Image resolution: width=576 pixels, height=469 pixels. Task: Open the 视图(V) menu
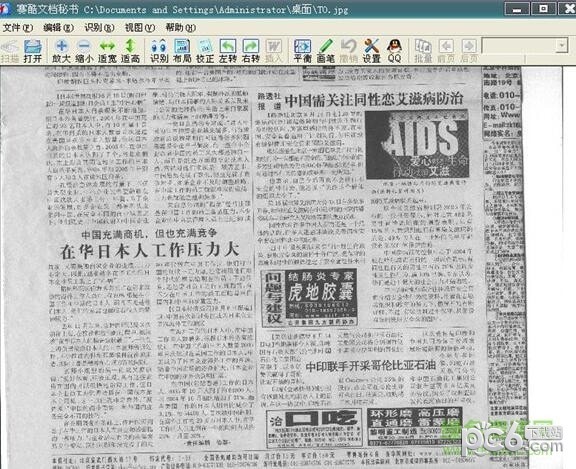pyautogui.click(x=140, y=28)
